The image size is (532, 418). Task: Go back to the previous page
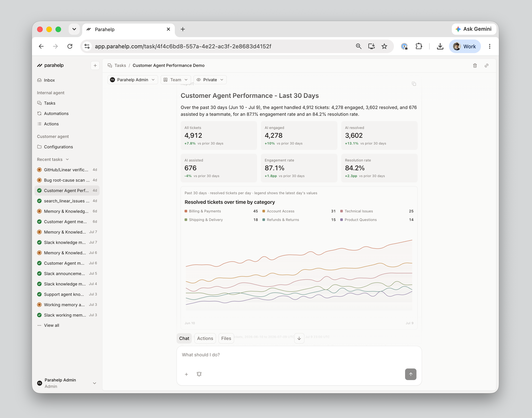point(41,46)
